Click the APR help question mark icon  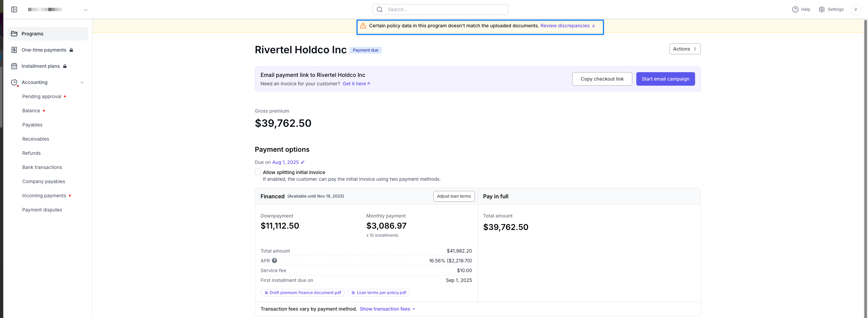tap(275, 261)
